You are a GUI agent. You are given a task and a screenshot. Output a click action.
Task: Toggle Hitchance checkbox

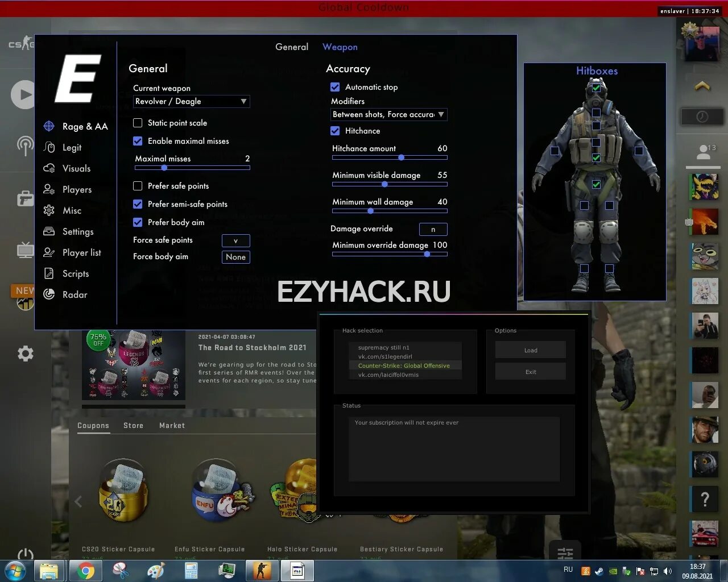335,131
